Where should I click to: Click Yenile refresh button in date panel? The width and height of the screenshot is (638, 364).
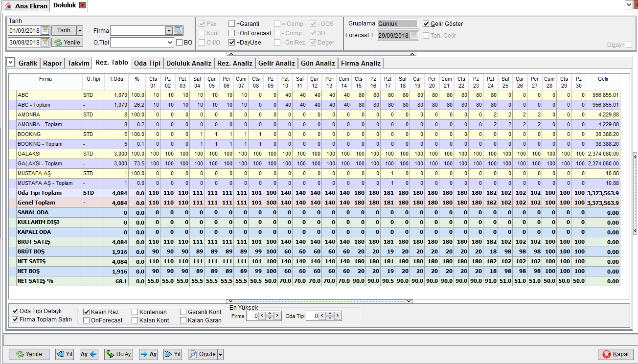click(x=67, y=43)
